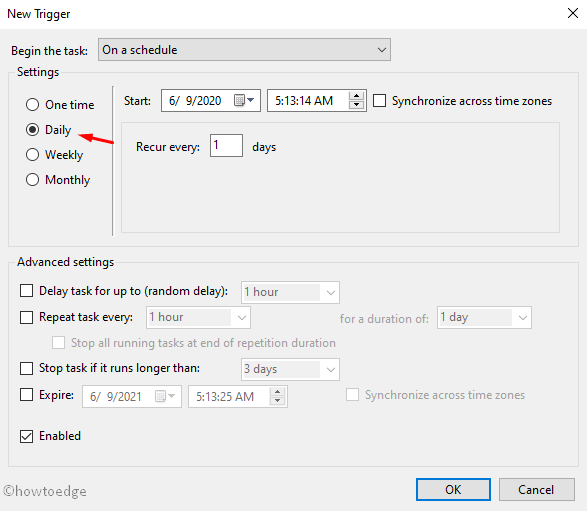
Task: Click the Recur every days input box
Action: (x=226, y=146)
